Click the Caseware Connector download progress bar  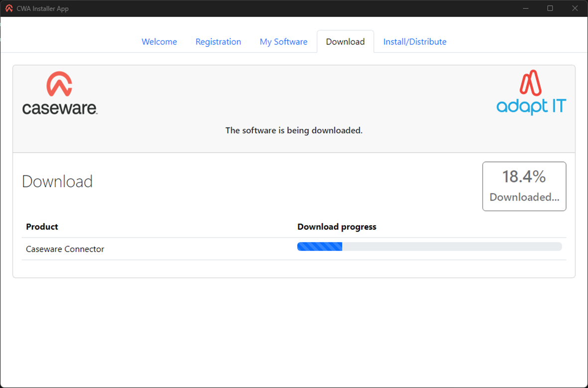tap(429, 247)
